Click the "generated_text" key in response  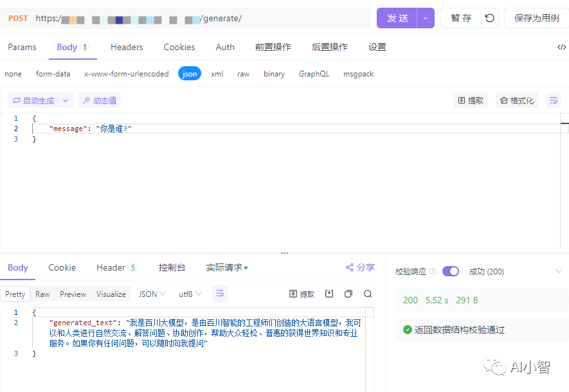tap(83, 323)
